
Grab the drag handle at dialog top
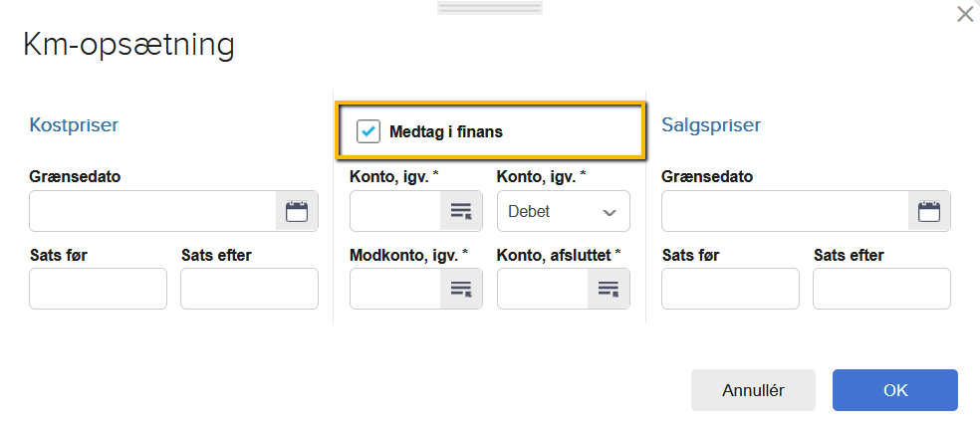click(489, 8)
